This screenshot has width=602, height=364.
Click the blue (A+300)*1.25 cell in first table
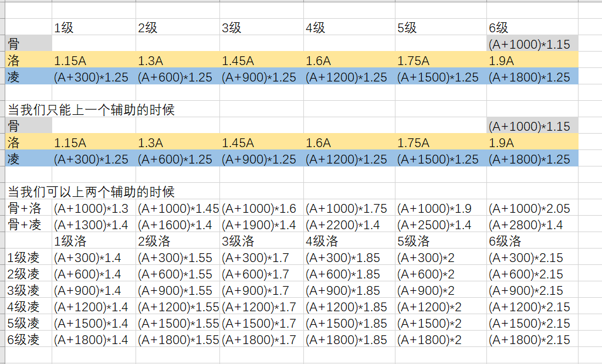pyautogui.click(x=94, y=76)
